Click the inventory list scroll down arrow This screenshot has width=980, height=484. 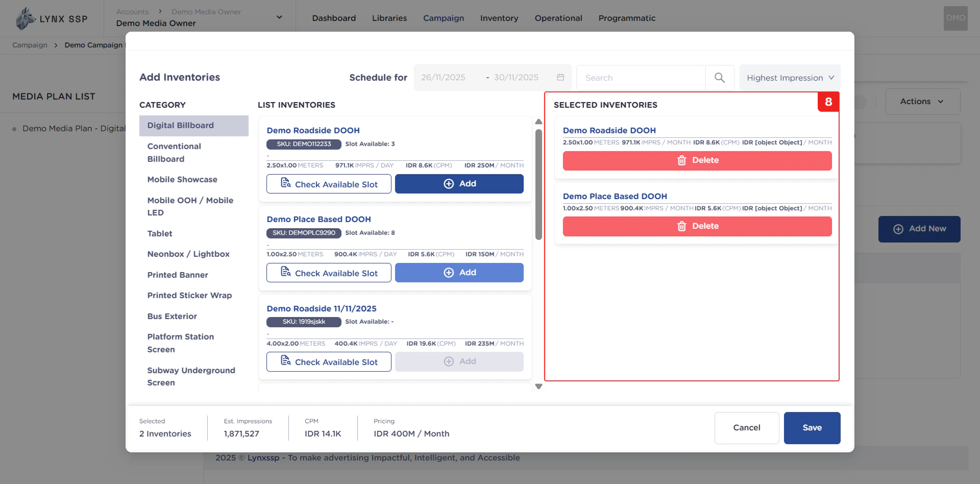(x=538, y=386)
